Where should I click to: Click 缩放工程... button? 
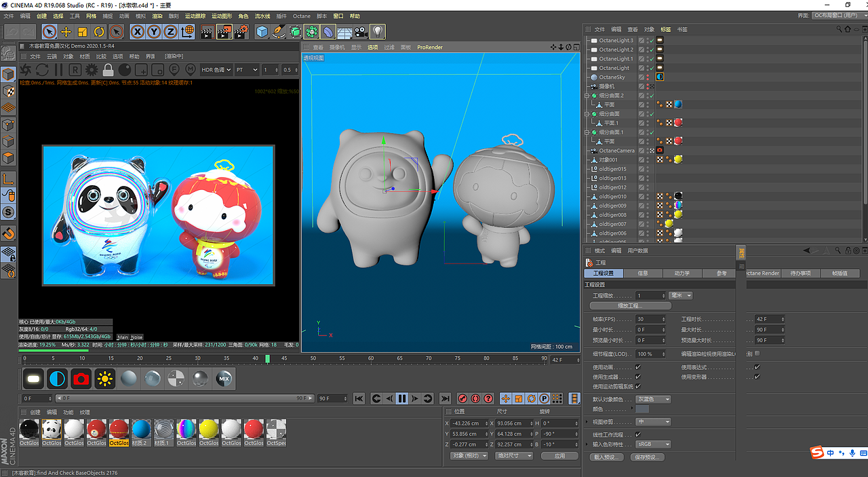click(630, 306)
